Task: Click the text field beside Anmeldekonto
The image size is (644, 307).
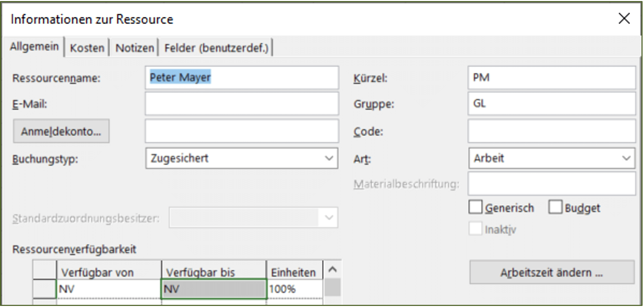Action: point(242,131)
